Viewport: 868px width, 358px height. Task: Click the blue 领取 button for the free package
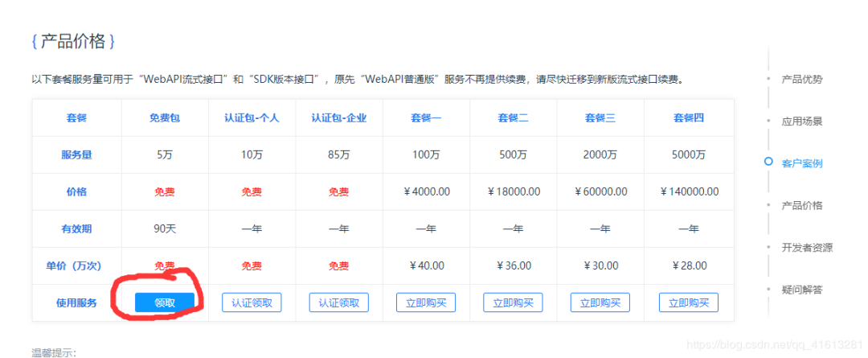(165, 302)
